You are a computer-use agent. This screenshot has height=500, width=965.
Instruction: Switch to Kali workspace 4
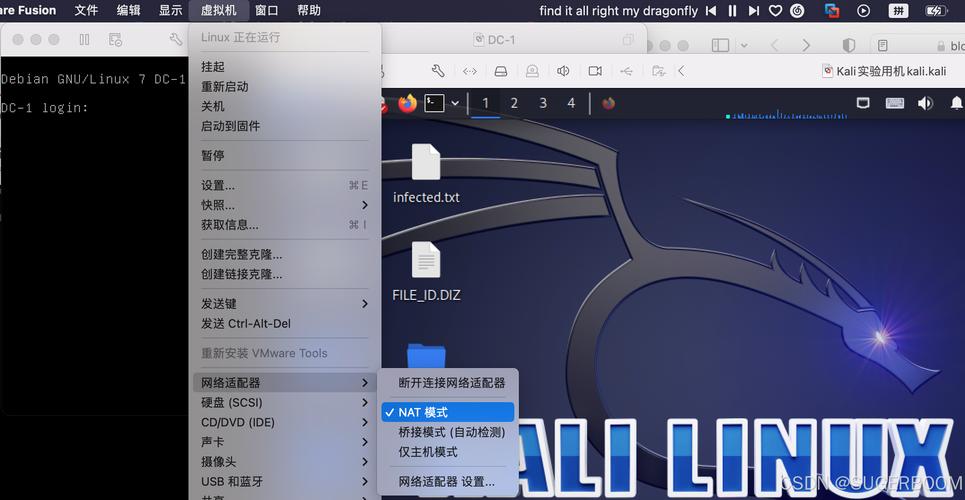pyautogui.click(x=571, y=103)
